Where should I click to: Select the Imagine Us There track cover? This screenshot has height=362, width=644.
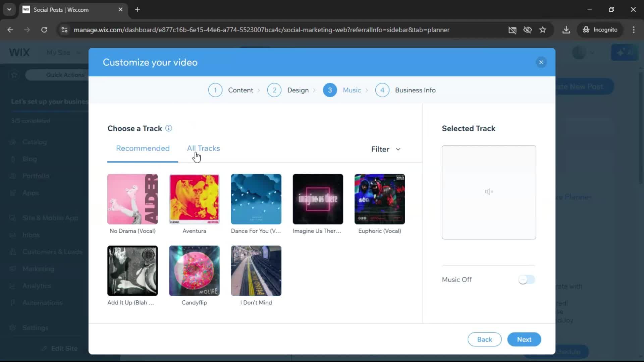(x=318, y=199)
